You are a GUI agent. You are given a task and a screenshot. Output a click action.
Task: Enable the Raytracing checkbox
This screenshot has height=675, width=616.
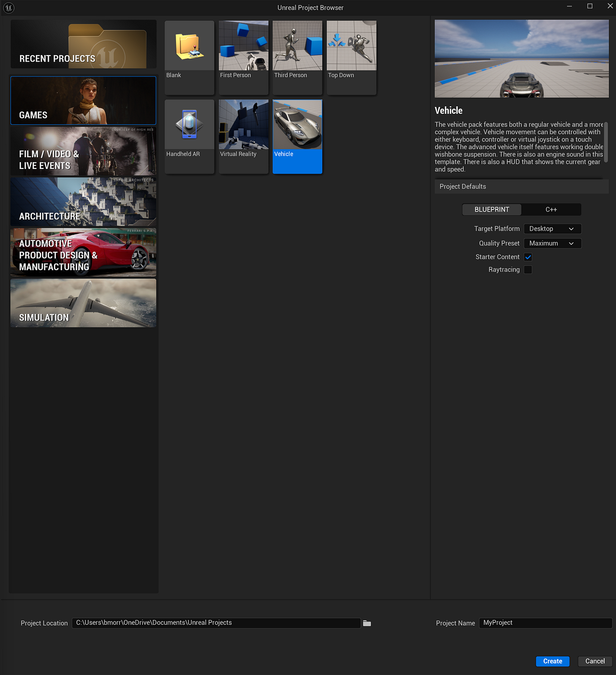point(528,269)
